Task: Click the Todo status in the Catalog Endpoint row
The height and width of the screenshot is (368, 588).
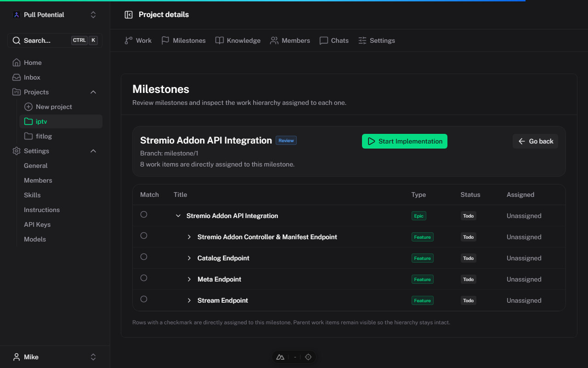Action: (x=469, y=258)
